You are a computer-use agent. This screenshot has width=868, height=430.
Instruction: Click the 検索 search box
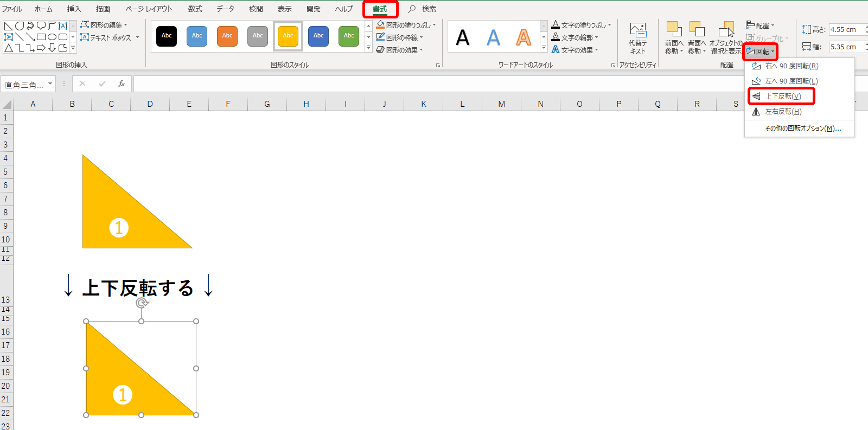422,9
